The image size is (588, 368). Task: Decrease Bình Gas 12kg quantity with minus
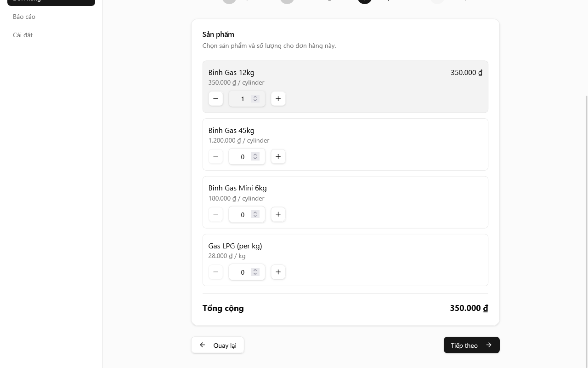click(215, 99)
